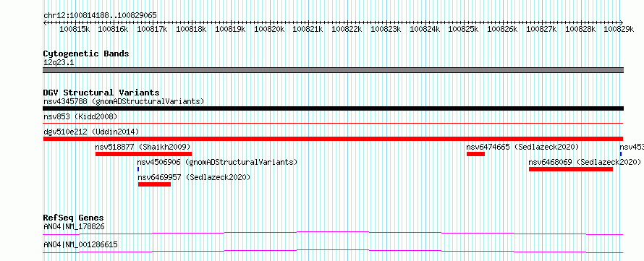Open the ANO4|NM_001286615 gene label

pyautogui.click(x=80, y=244)
